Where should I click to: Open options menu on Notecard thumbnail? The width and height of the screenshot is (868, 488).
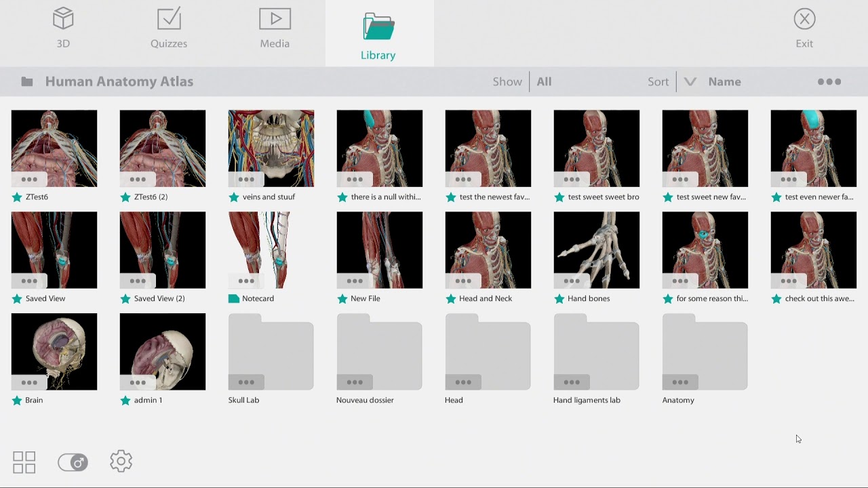pos(246,281)
